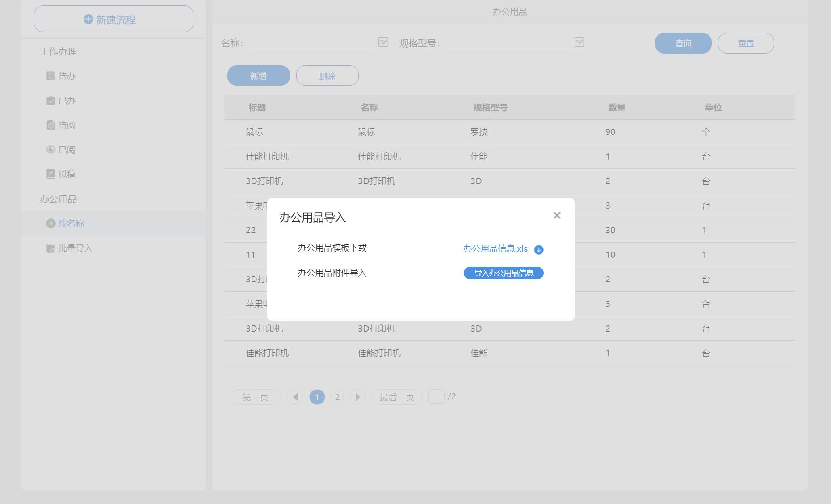Click the plus icon on 新建流程
Image resolution: width=831 pixels, height=504 pixels.
coord(88,19)
